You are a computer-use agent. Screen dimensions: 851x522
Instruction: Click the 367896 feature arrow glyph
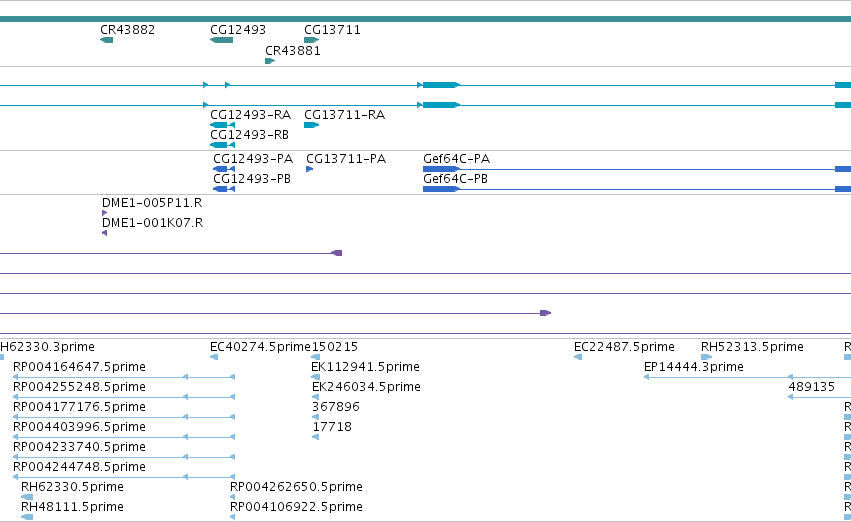pyautogui.click(x=315, y=417)
